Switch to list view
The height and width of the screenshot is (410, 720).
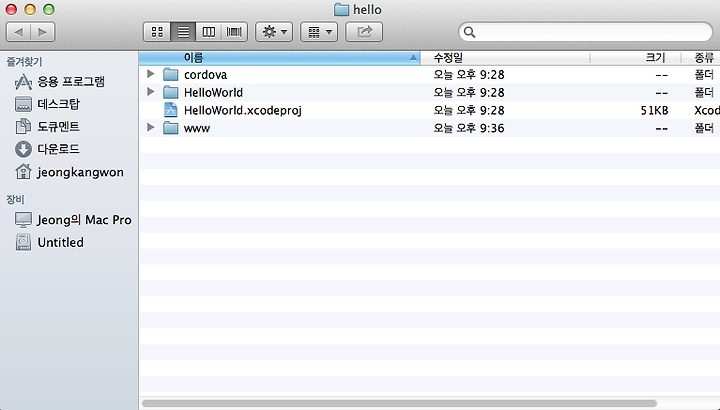183,32
